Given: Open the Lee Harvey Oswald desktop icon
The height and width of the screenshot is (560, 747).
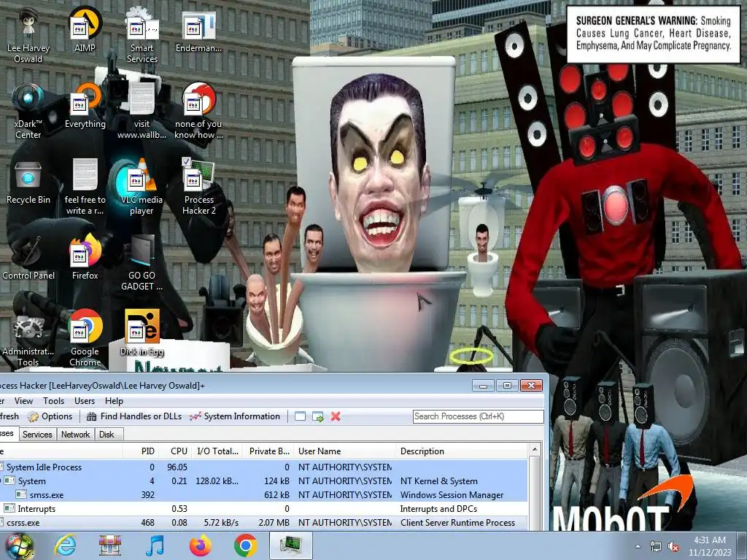Looking at the screenshot, I should pyautogui.click(x=28, y=34).
